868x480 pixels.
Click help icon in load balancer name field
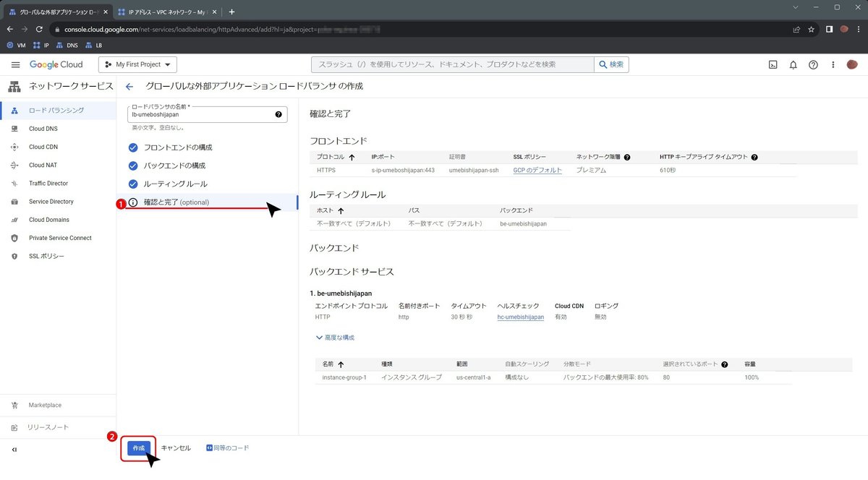tap(278, 114)
